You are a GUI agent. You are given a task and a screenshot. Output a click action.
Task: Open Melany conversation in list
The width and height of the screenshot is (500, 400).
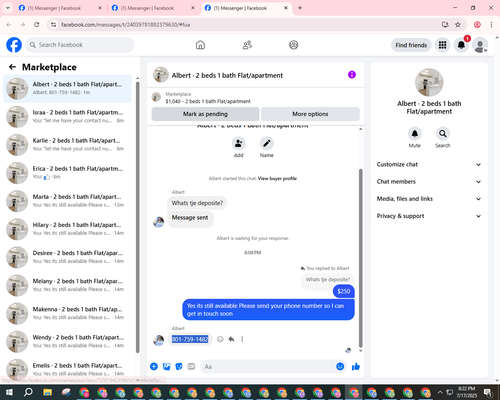67,285
